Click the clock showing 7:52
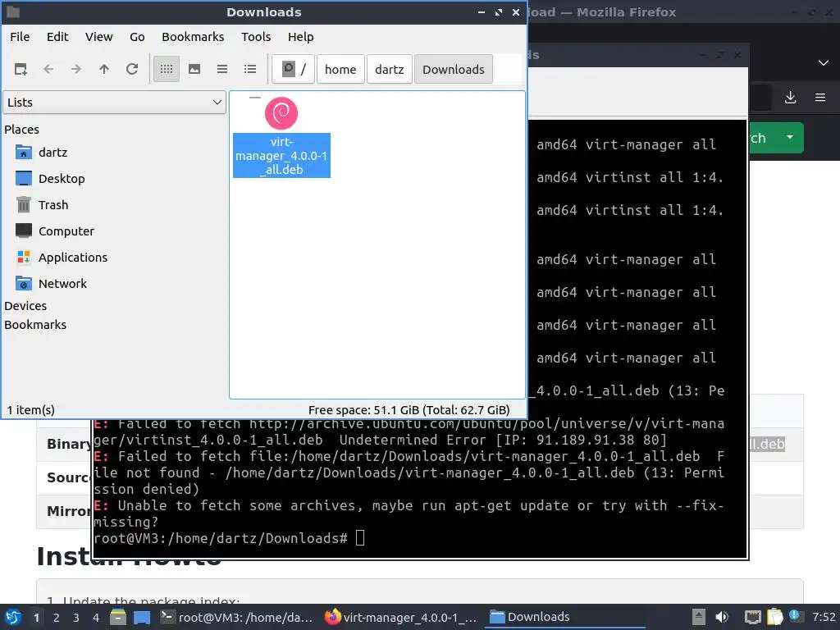 tap(824, 617)
